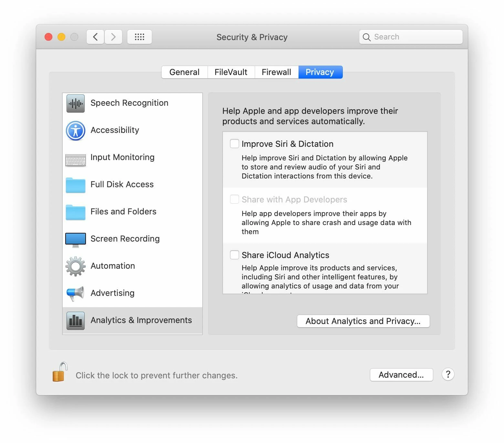Switch to the FileVault tab
Viewport: 504px width, 443px height.
(x=231, y=72)
